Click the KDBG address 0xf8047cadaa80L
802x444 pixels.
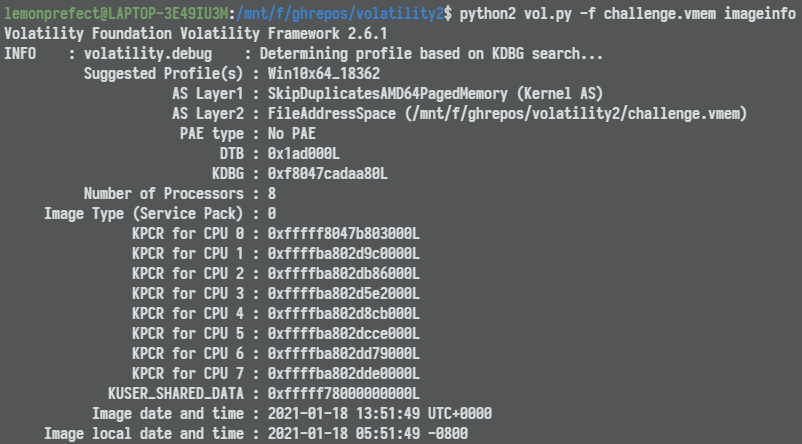[327, 173]
